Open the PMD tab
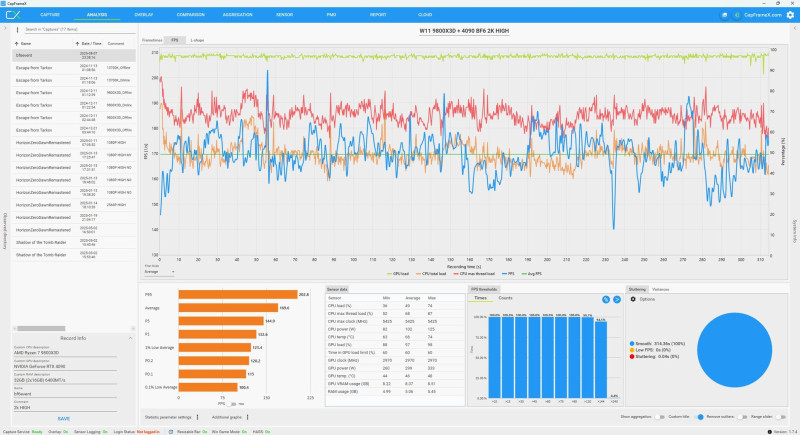The image size is (800, 435). [x=331, y=15]
